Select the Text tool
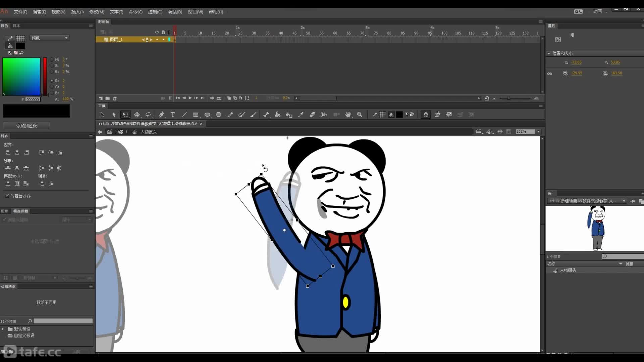 [173, 115]
